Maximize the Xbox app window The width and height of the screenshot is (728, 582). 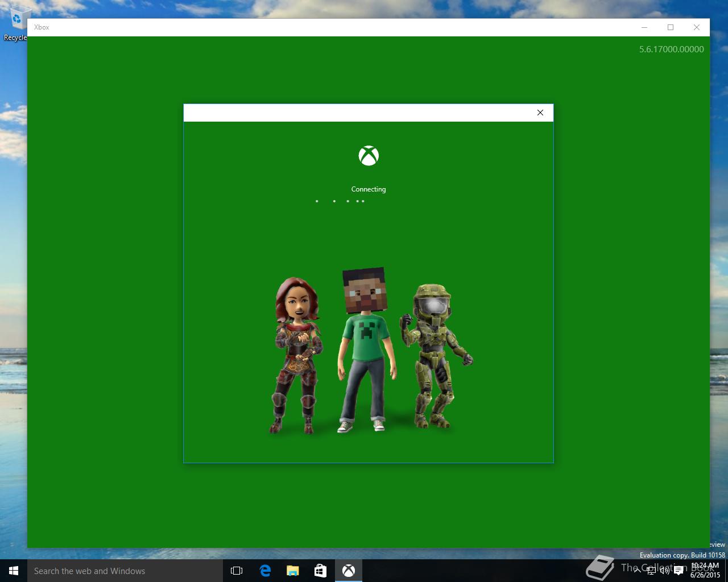coord(671,27)
